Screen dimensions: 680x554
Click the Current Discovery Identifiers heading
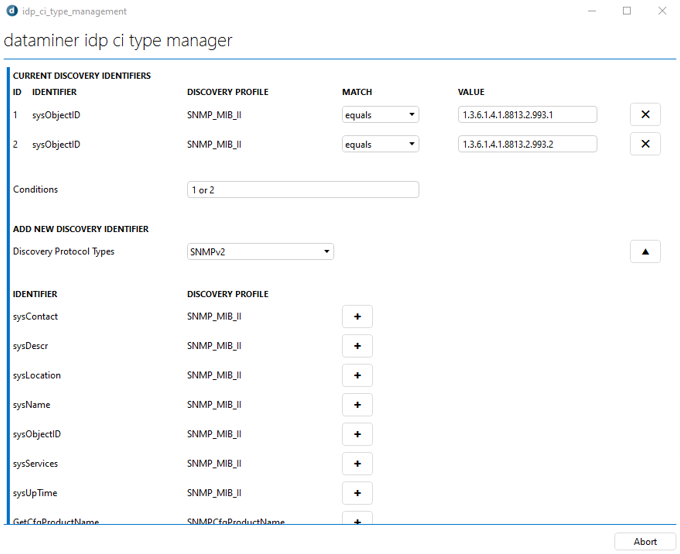[x=82, y=76]
